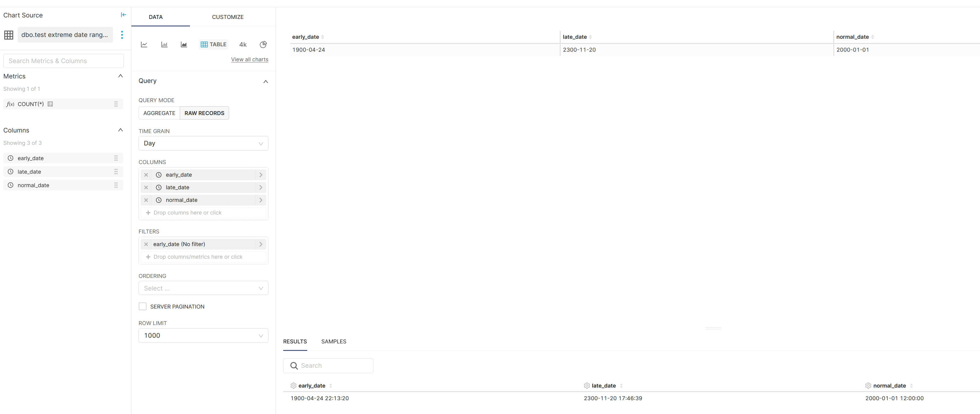Click the dbo.test extreme date range dataset
980x414 pixels.
[65, 35]
